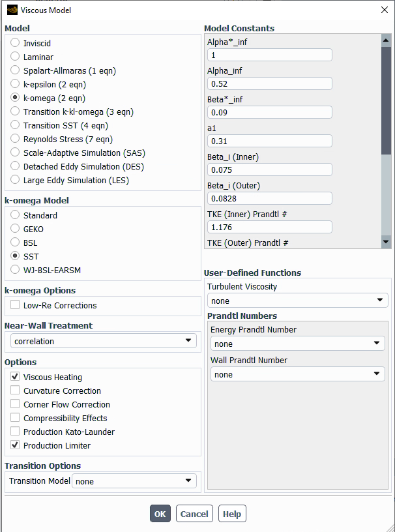Choose the k-epsilon (2 eqn) model
The width and height of the screenshot is (395, 532).
15,84
